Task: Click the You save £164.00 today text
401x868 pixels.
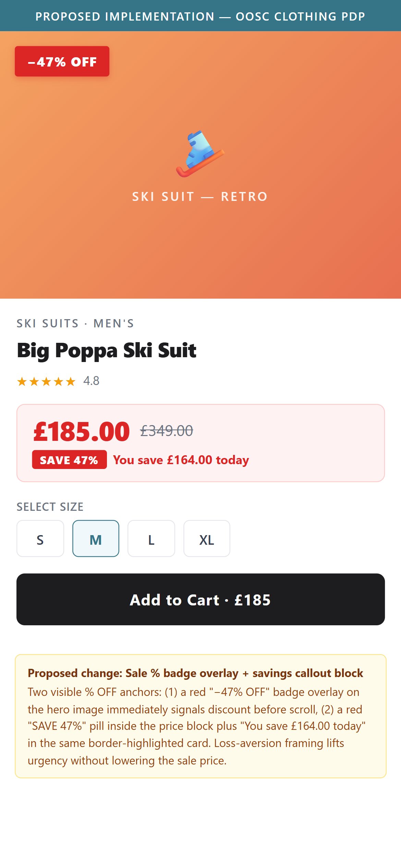Action: point(181,460)
